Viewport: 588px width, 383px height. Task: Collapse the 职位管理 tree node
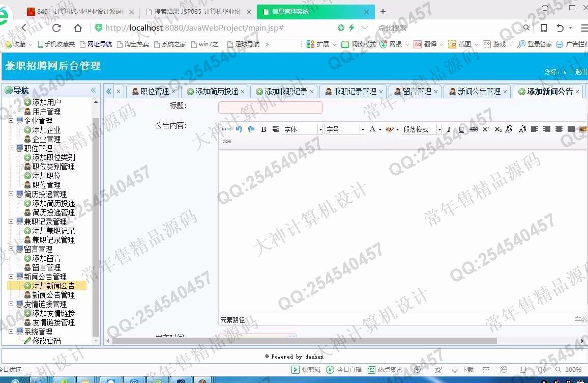click(11, 148)
